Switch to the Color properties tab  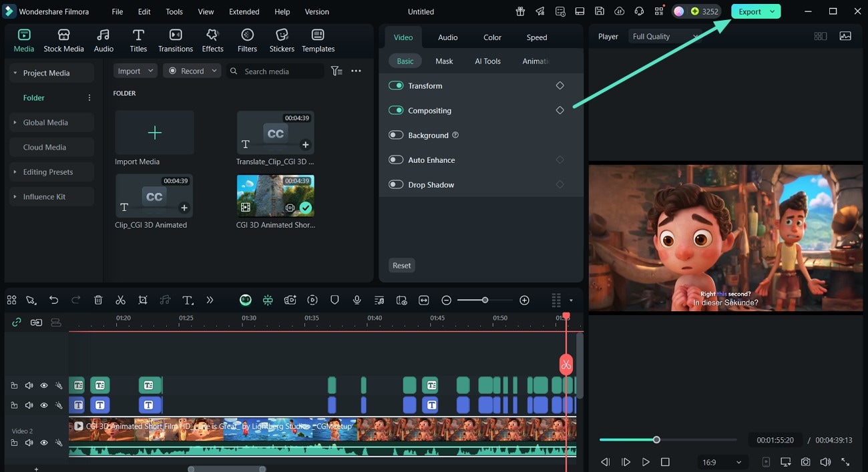click(x=492, y=37)
